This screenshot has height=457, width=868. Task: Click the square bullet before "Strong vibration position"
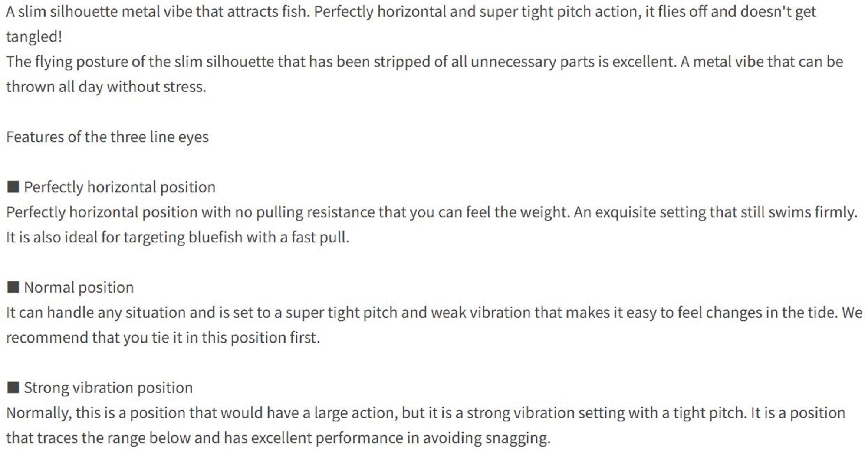click(x=13, y=387)
